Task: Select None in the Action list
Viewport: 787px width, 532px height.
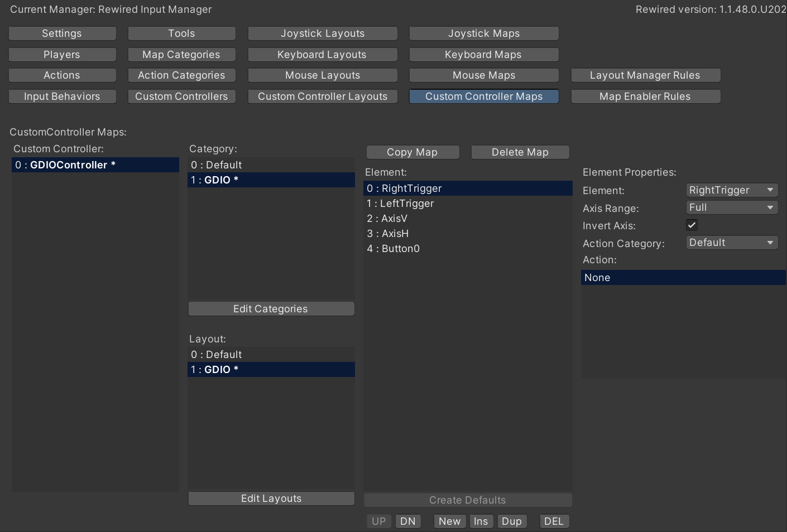Action: click(683, 278)
